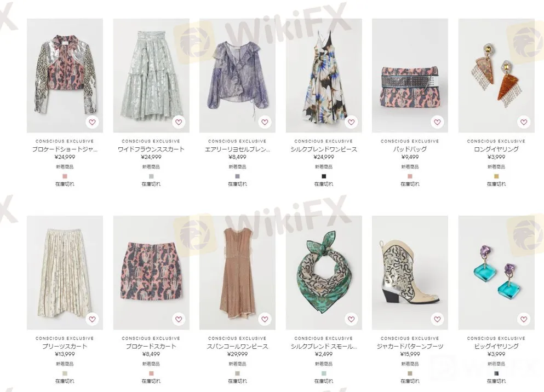544x392 pixels.
Task: Choose black swatch under silk blend dress
Action: [x=324, y=176]
